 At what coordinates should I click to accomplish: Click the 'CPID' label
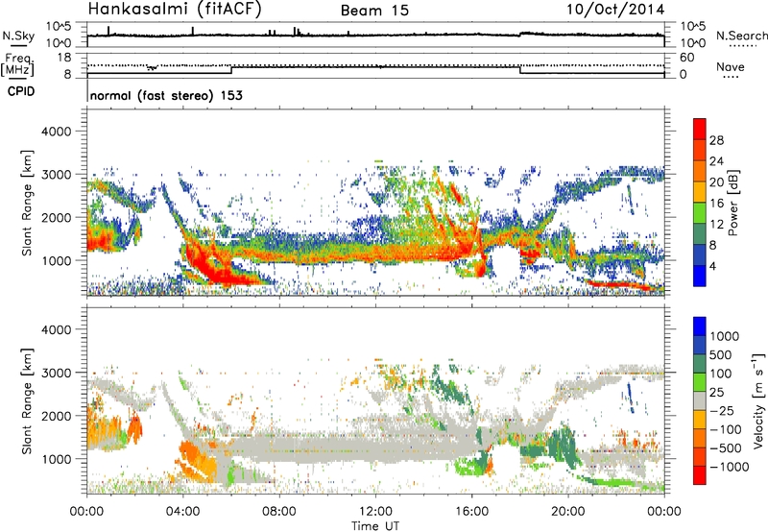[21, 91]
